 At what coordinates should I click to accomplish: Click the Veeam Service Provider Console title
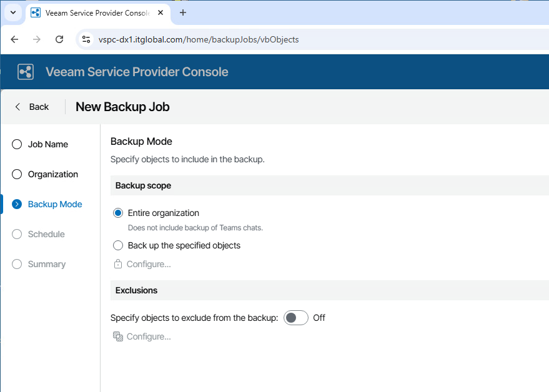tap(137, 72)
